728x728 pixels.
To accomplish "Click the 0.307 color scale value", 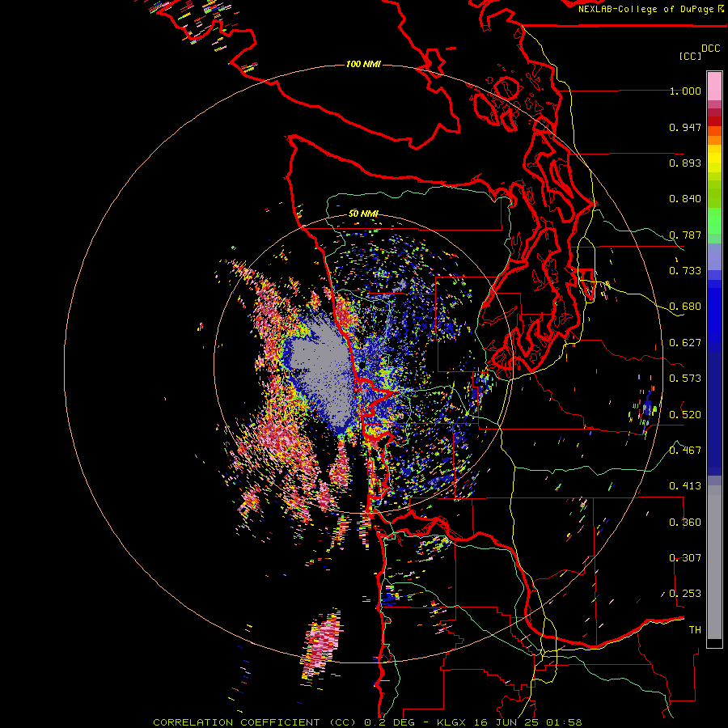I will pos(685,558).
